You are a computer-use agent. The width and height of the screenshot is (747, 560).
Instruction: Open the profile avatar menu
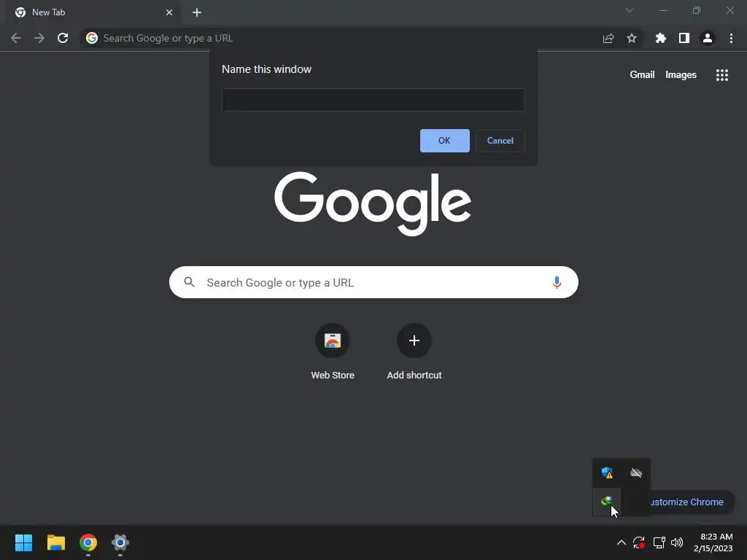point(708,38)
